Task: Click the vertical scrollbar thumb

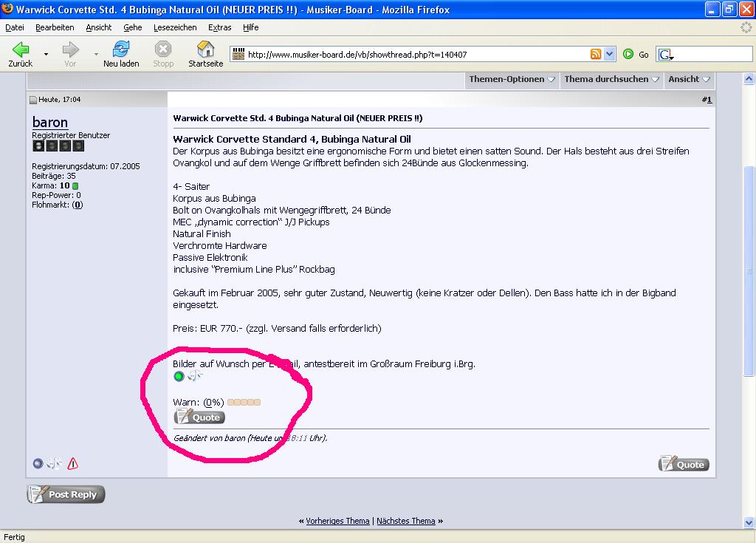Action: 749,271
